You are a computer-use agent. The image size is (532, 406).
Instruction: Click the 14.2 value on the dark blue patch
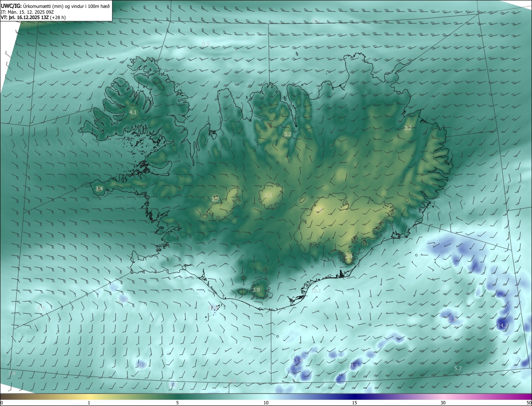click(x=502, y=326)
